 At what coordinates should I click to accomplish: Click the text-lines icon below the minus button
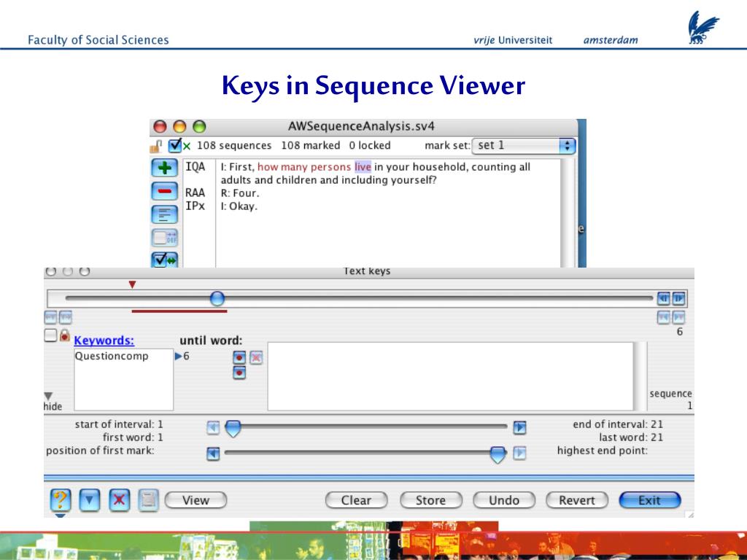tap(164, 214)
